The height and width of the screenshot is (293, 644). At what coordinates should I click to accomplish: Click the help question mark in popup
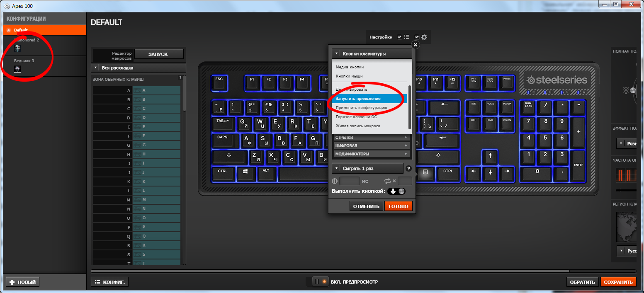(408, 169)
